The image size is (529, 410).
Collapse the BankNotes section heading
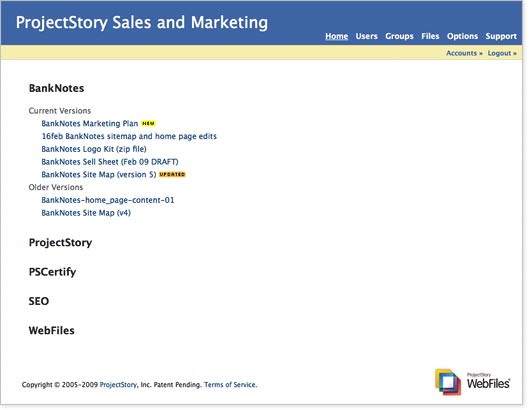[56, 88]
